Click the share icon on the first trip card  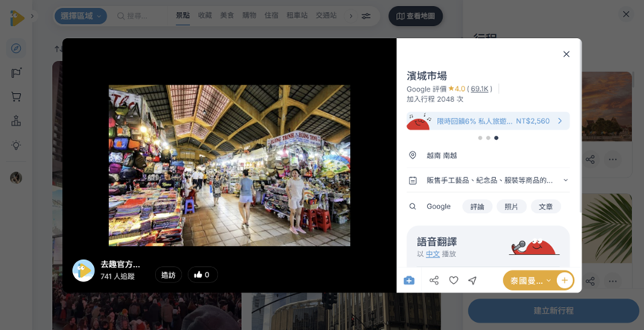click(x=590, y=159)
